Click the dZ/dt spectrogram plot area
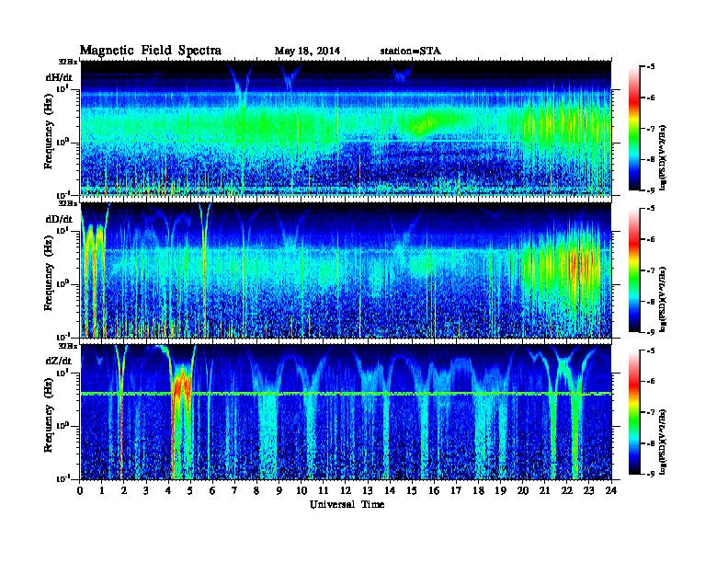728x563 pixels. click(346, 412)
